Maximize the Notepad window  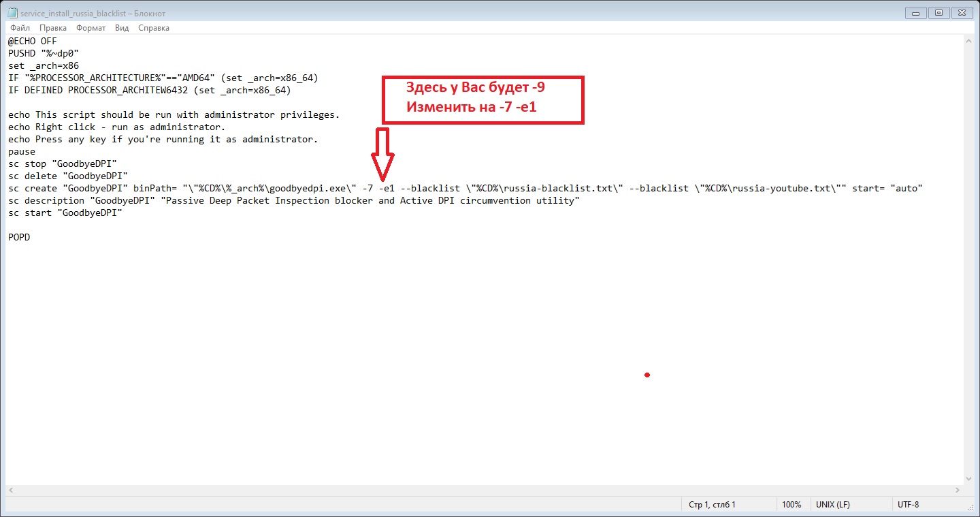938,12
